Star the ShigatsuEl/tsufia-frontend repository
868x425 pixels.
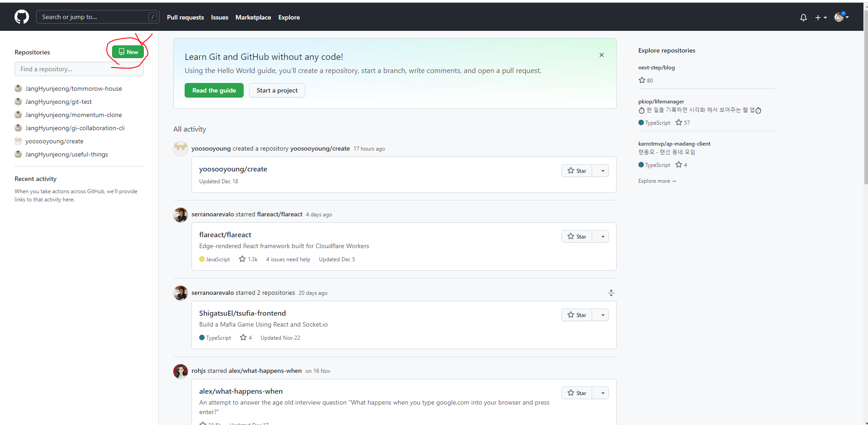coord(577,315)
